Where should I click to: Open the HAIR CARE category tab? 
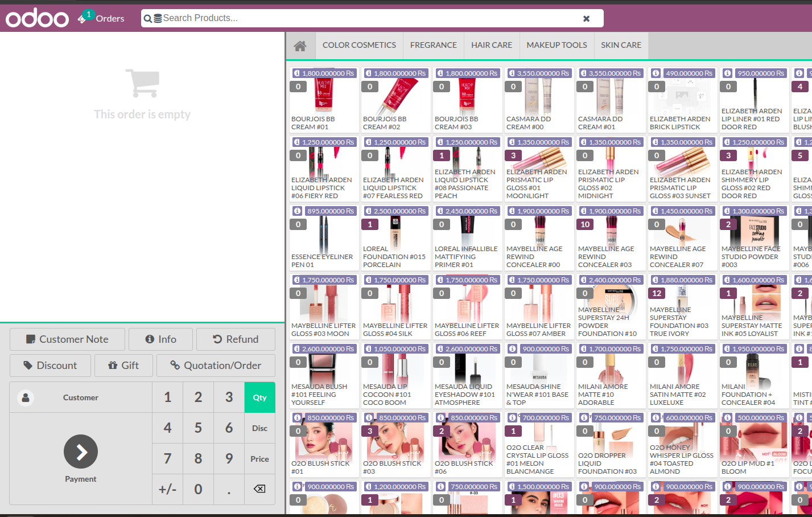coord(491,45)
